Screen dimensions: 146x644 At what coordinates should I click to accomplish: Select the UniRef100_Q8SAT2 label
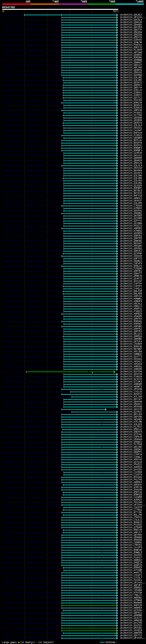(x=131, y=82)
